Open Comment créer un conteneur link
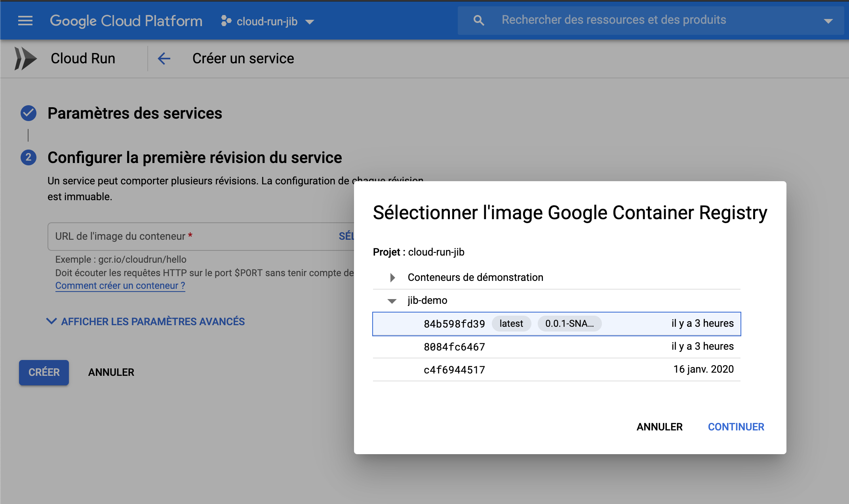 120,286
